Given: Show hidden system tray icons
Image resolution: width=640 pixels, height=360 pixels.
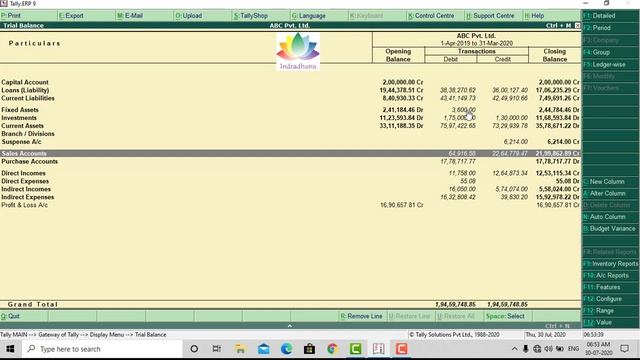Looking at the screenshot, I should click(514, 349).
